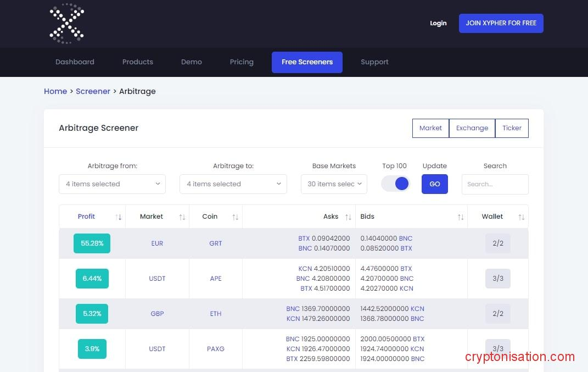Click the Xypher dotted logo
This screenshot has height=372, width=588.
(x=66, y=23)
